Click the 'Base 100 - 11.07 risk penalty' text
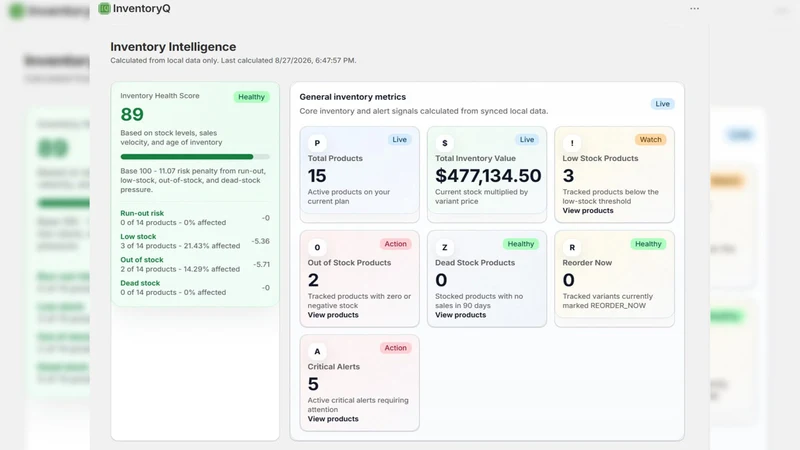800x450 pixels. click(193, 180)
